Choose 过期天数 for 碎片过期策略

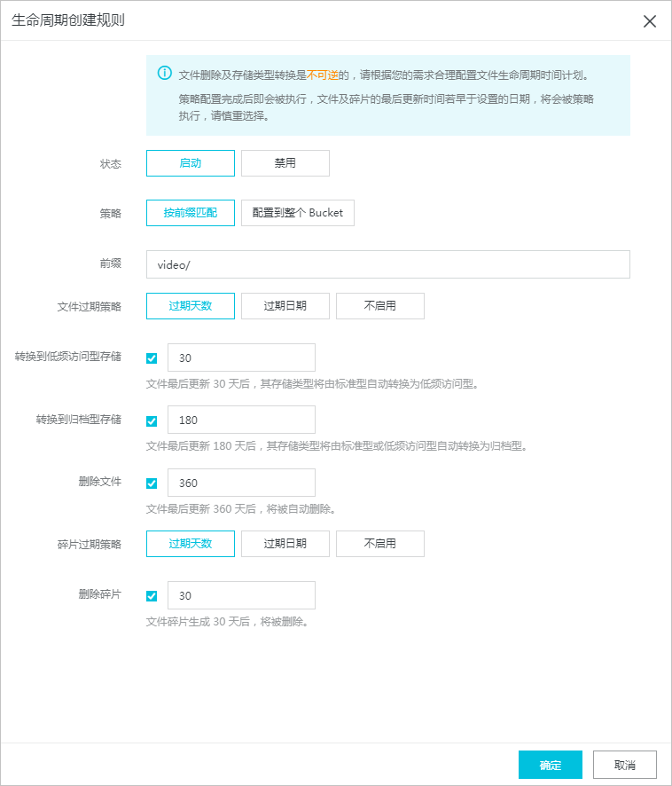coord(191,544)
